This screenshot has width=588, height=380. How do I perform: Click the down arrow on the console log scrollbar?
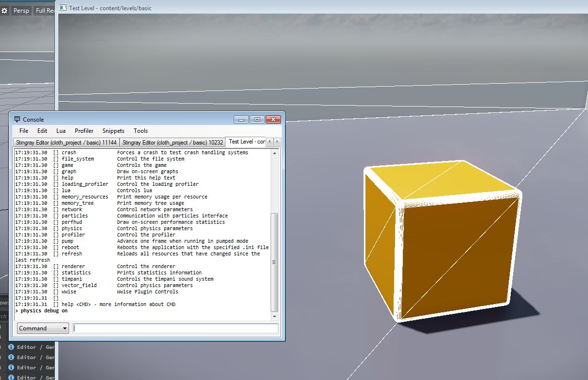274,316
